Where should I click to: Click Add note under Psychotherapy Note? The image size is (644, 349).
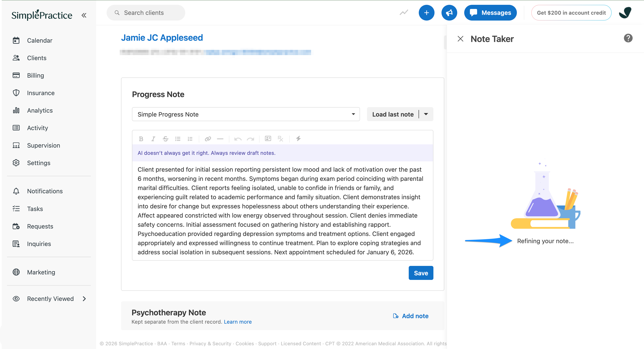411,316
